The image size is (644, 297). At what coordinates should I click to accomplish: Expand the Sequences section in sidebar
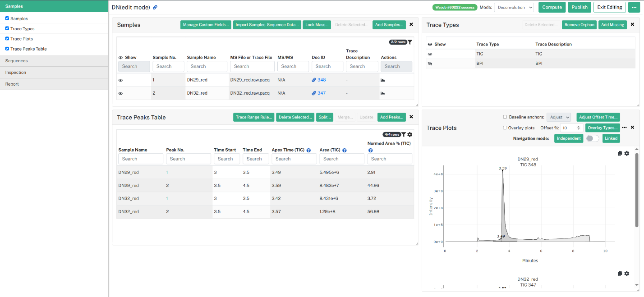tap(54, 61)
